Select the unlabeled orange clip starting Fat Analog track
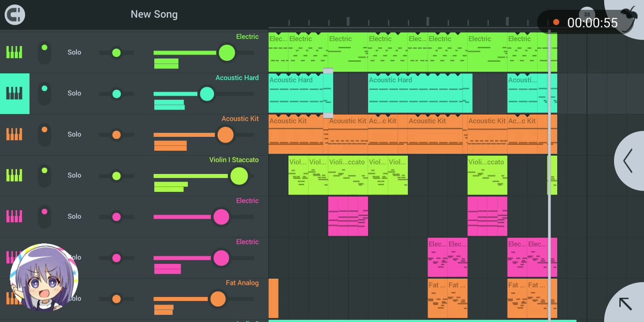The height and width of the screenshot is (322, 644). tap(273, 298)
